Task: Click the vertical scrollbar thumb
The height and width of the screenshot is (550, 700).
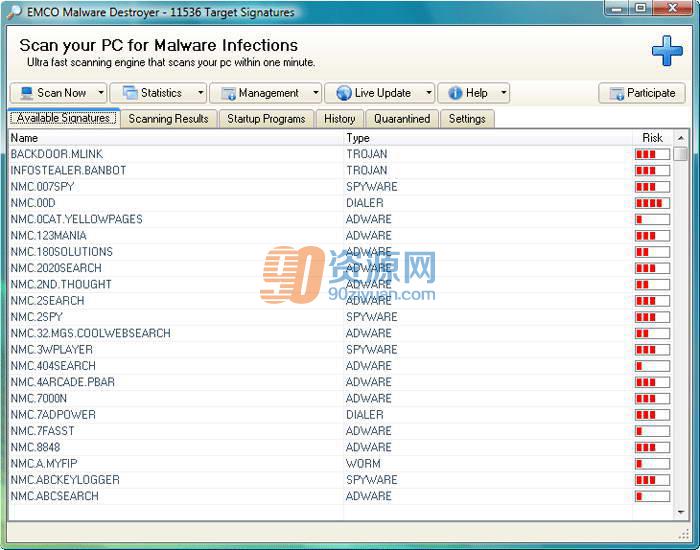Action: click(680, 153)
